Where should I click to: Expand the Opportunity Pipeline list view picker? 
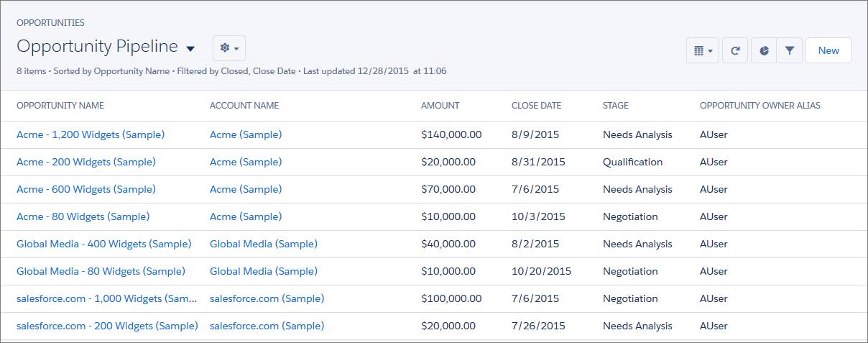click(x=190, y=48)
